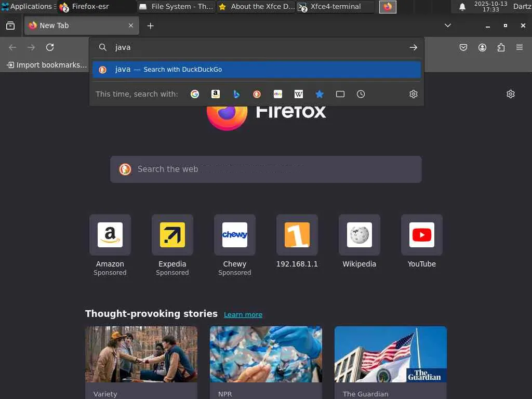Viewport: 532px width, 399px height.
Task: Click the Learn more link
Action: (x=243, y=314)
